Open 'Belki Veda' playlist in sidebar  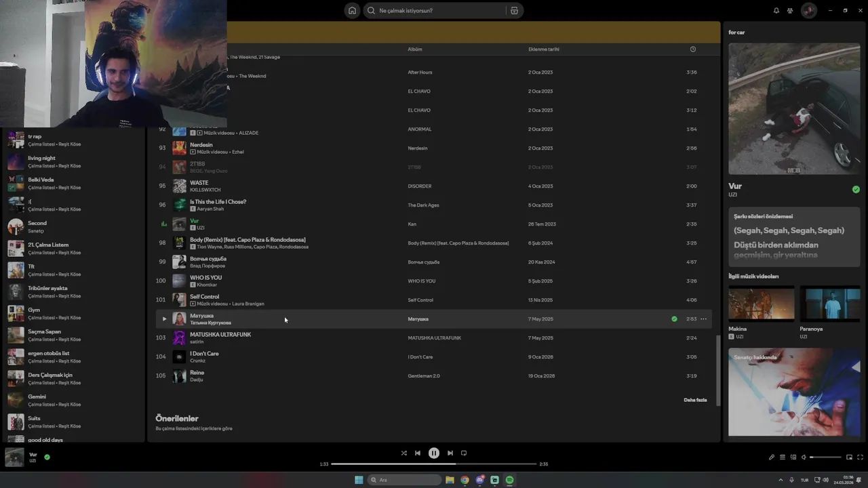click(73, 184)
